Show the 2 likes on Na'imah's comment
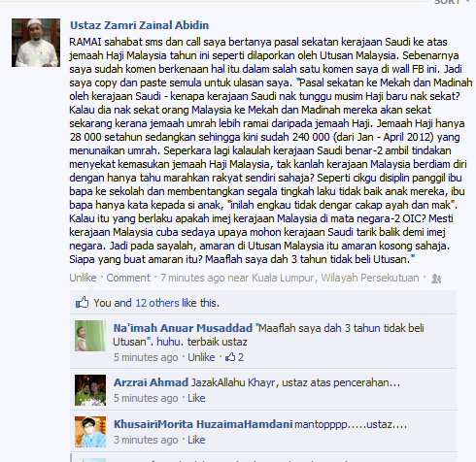The height and width of the screenshot is (462, 476). tap(235, 357)
